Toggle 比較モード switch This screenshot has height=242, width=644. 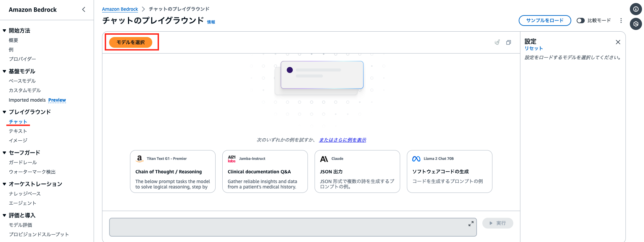tap(580, 21)
